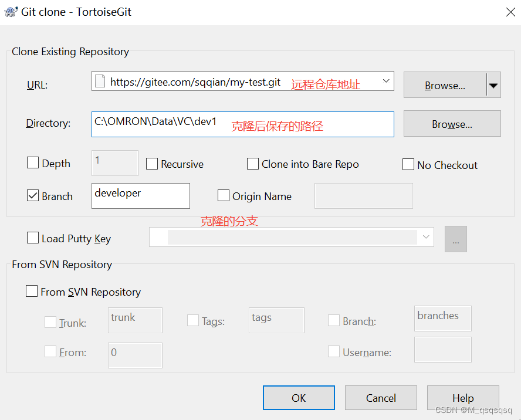The image size is (521, 420).
Task: Click the Directory Browse button
Action: pyautogui.click(x=452, y=124)
